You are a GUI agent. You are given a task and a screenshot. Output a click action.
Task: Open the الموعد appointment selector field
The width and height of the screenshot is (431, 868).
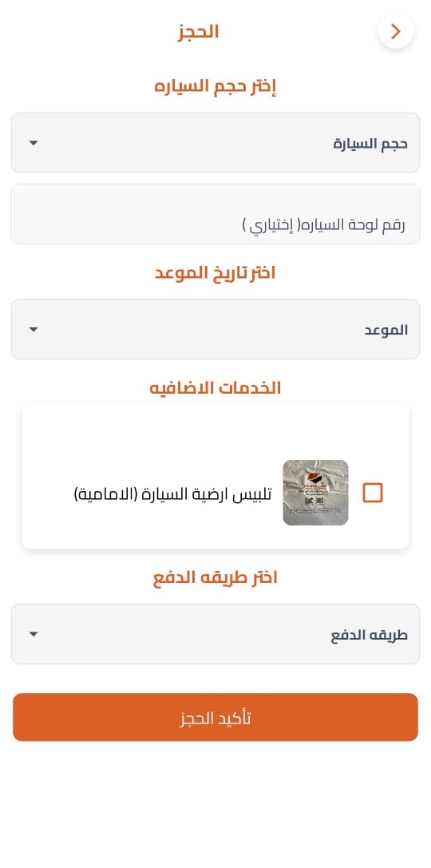point(215,329)
